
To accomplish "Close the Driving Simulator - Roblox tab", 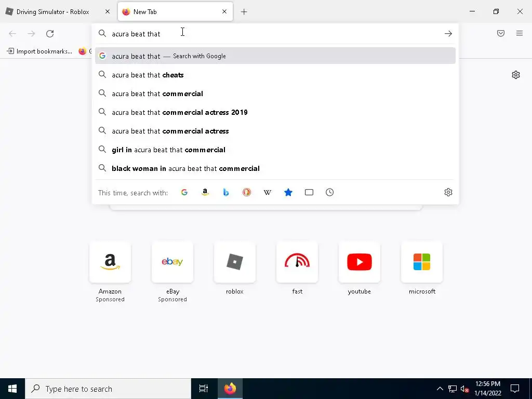I will [x=108, y=11].
